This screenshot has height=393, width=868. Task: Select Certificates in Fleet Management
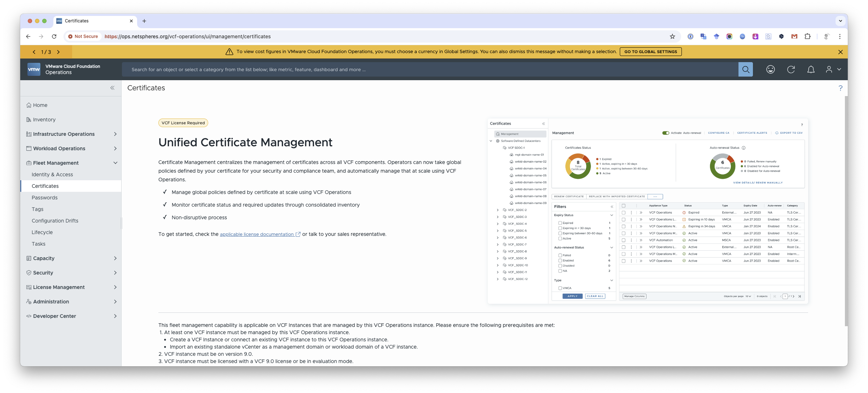click(x=71, y=186)
